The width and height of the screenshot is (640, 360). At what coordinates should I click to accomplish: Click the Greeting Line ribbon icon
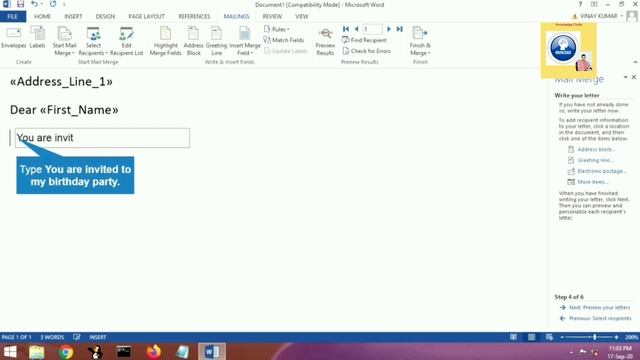pos(216,41)
